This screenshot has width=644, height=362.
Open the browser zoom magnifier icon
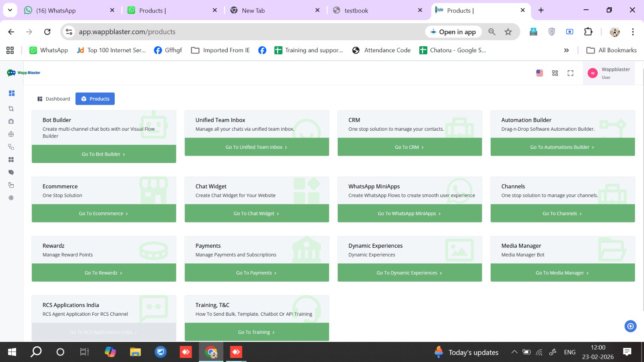coord(492,32)
